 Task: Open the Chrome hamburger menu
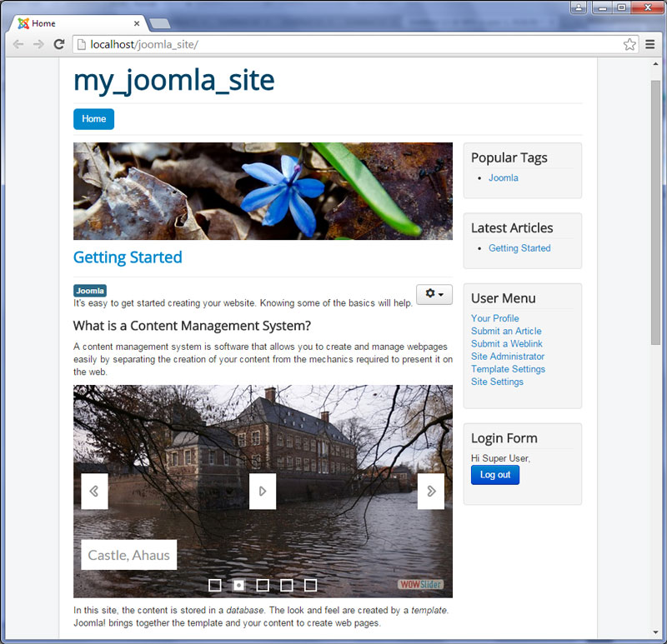pyautogui.click(x=650, y=44)
